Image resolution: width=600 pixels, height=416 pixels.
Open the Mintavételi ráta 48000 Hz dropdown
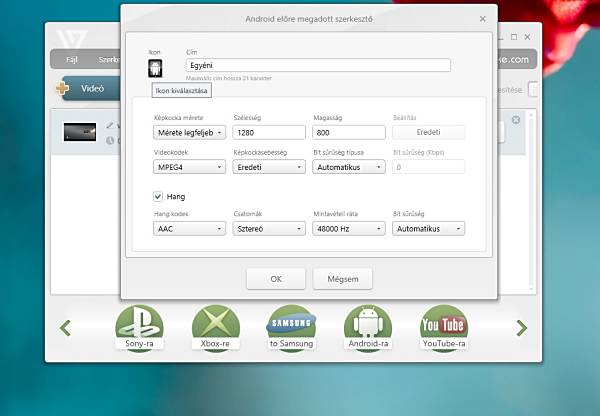tap(349, 228)
